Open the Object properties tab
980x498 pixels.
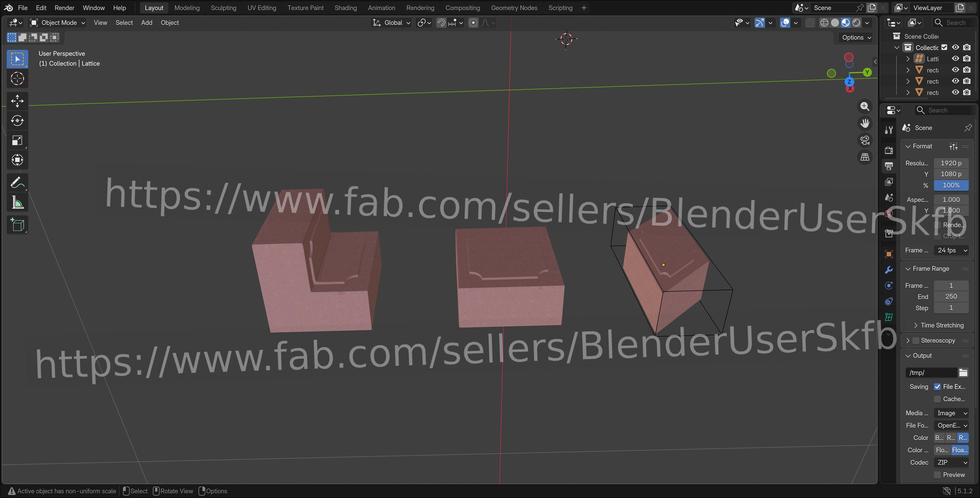click(x=889, y=254)
